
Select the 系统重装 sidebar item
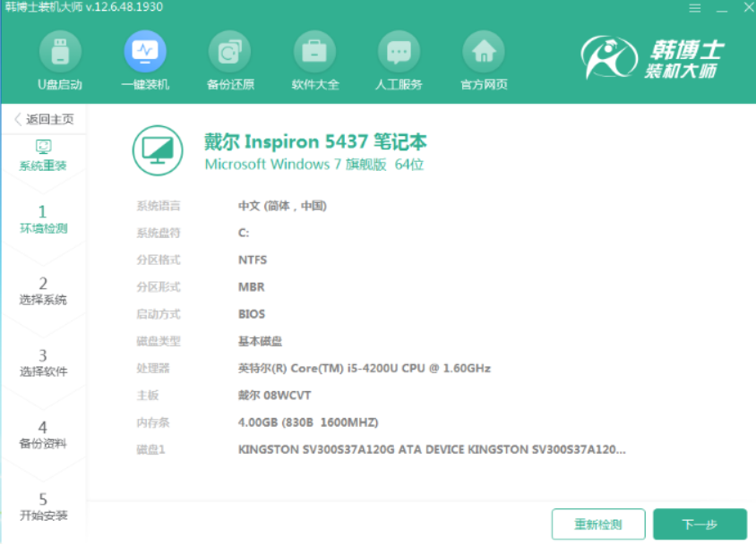pos(43,156)
